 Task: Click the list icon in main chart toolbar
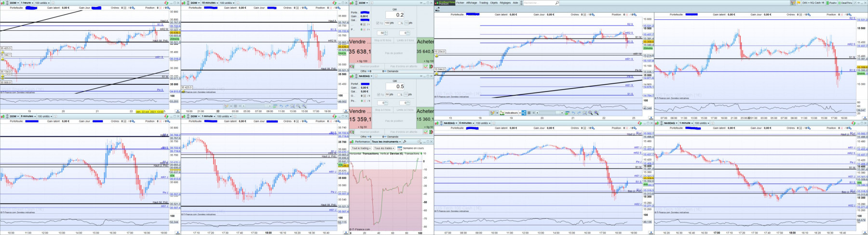click(529, 113)
